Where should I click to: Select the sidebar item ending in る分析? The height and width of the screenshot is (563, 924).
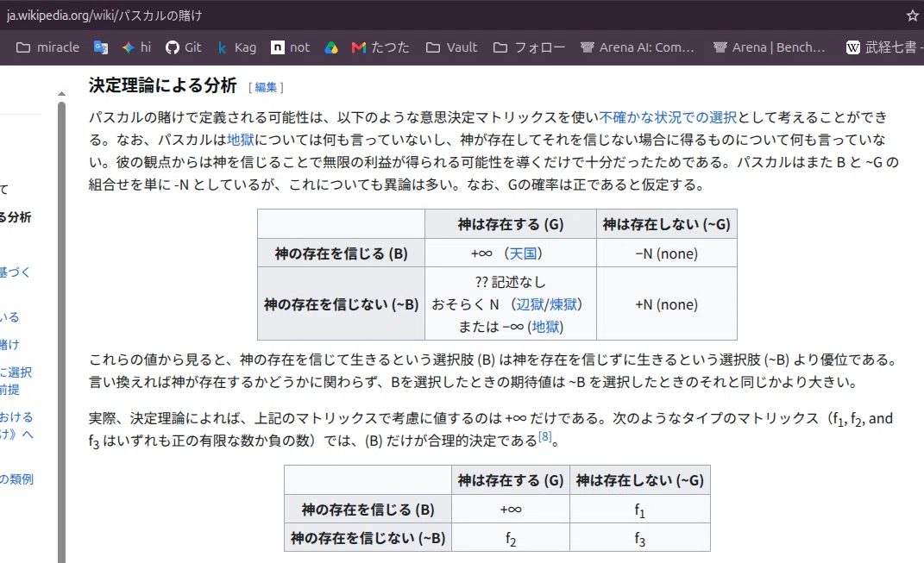pyautogui.click(x=16, y=217)
